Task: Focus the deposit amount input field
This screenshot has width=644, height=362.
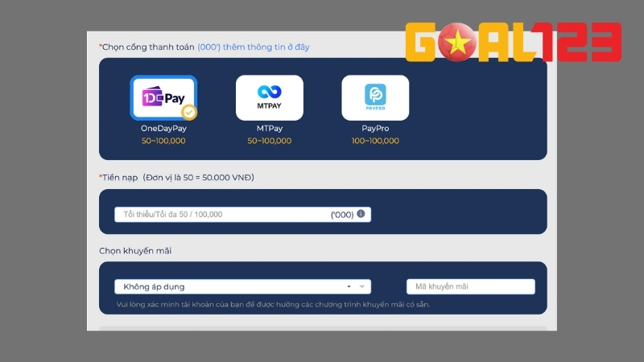Action: pyautogui.click(x=243, y=215)
